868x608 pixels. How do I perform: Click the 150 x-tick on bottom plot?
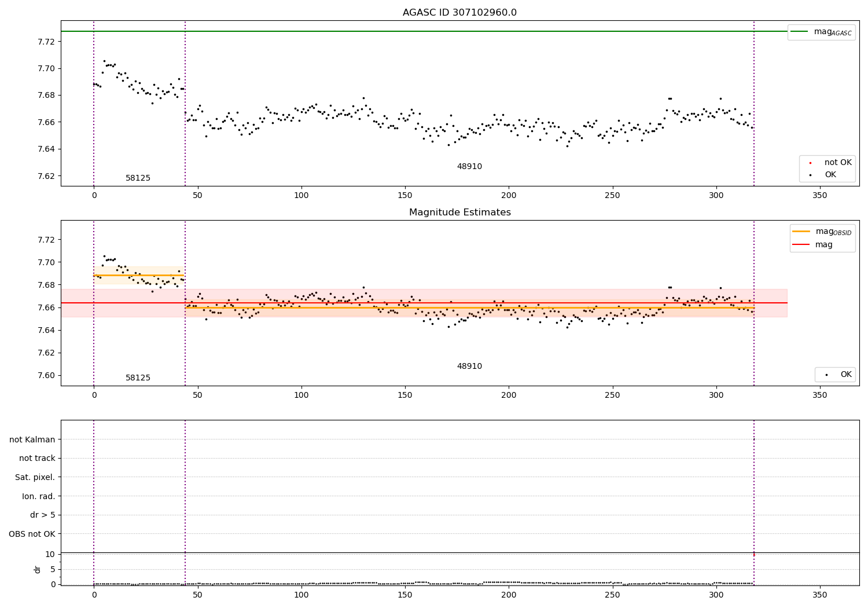coord(405,595)
